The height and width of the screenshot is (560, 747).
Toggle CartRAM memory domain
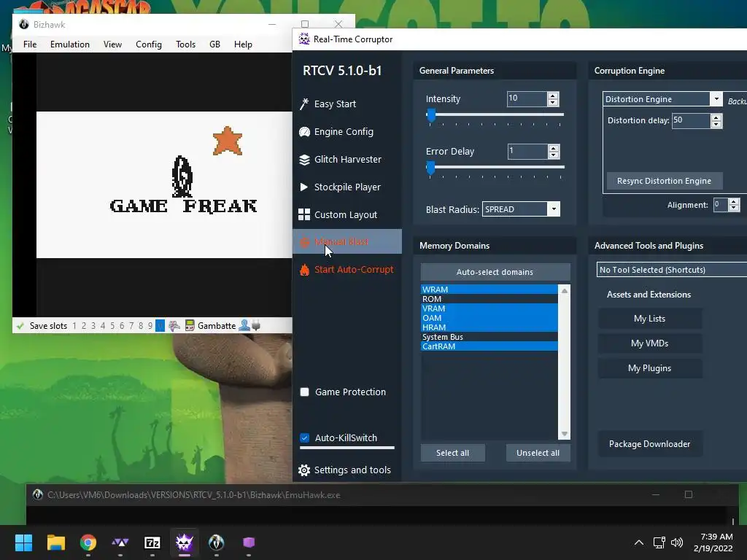tap(489, 346)
